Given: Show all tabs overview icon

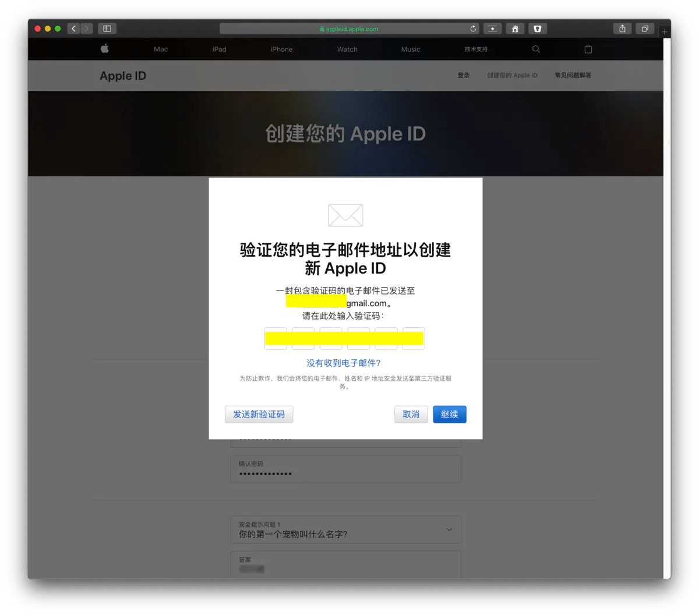Looking at the screenshot, I should pos(645,29).
